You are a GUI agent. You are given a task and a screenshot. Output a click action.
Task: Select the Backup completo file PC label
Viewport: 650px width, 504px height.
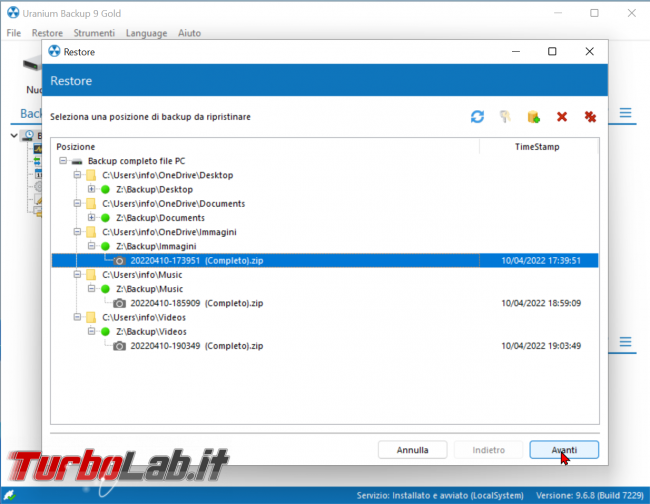136,161
